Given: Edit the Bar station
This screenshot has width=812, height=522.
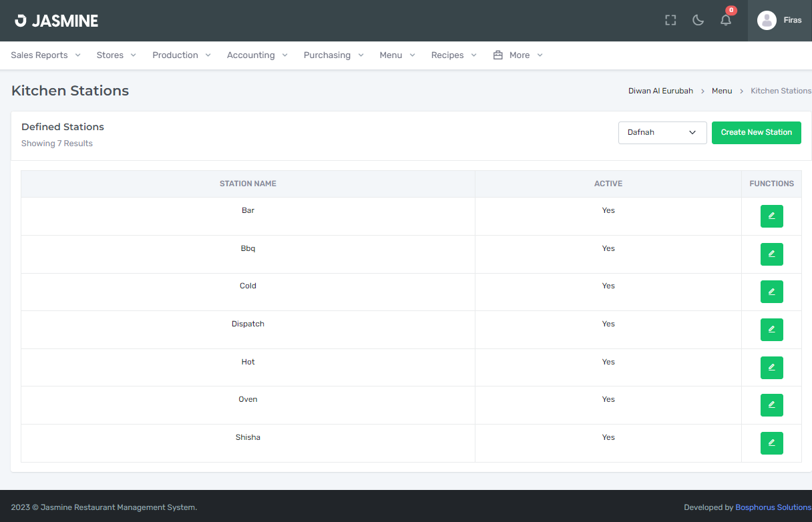Looking at the screenshot, I should (x=771, y=216).
